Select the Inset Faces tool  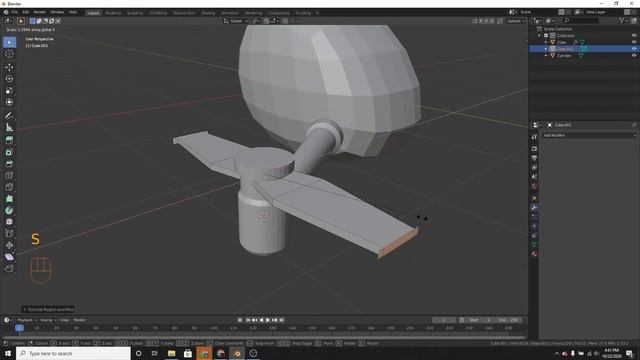point(9,152)
